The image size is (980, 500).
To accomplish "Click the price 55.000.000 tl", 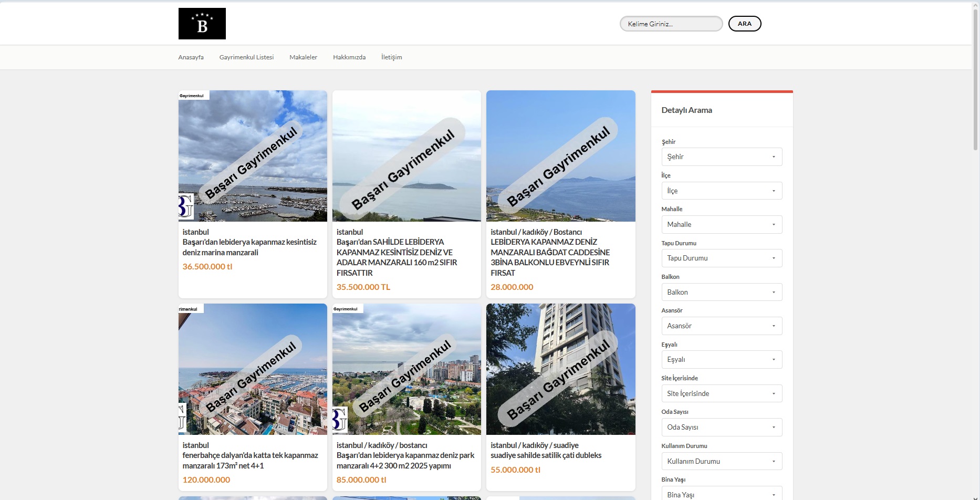I will pyautogui.click(x=515, y=470).
